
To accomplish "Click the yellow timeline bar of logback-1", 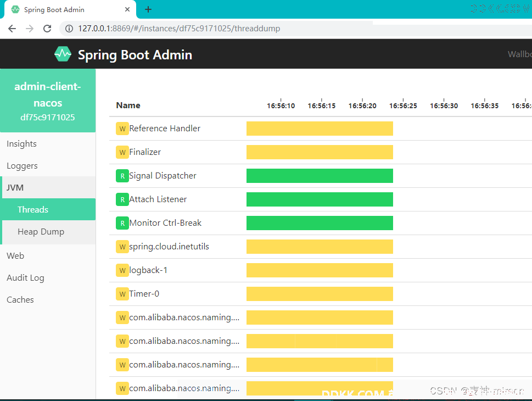I will [x=320, y=270].
